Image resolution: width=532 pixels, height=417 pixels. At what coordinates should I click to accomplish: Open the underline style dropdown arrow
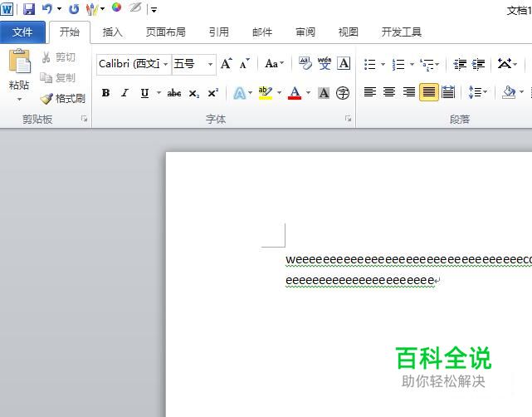click(x=159, y=92)
